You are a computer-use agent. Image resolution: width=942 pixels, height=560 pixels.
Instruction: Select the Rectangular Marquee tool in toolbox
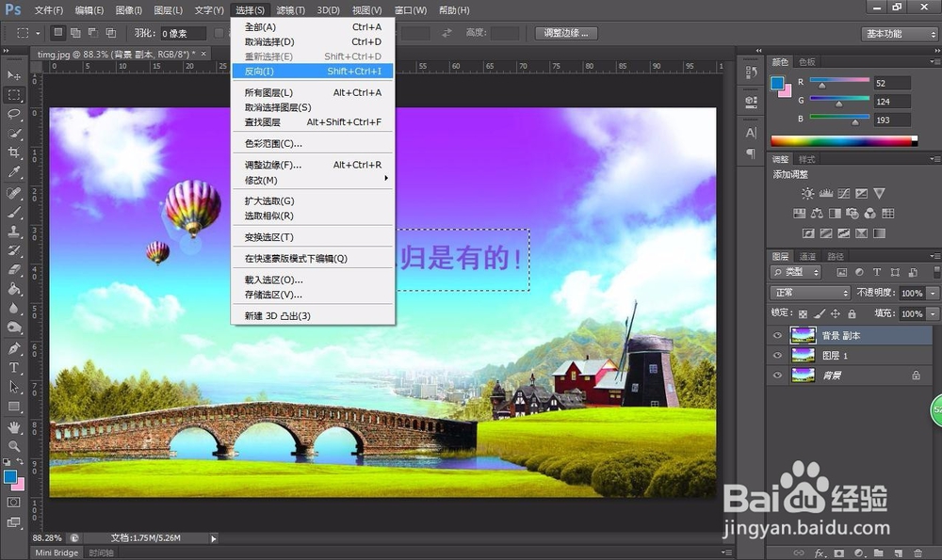(14, 95)
